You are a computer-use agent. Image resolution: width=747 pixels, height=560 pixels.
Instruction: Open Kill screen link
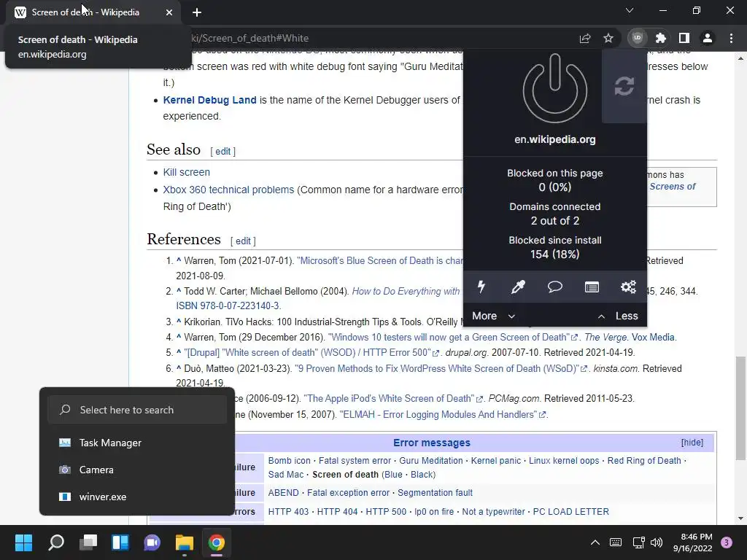[186, 172]
